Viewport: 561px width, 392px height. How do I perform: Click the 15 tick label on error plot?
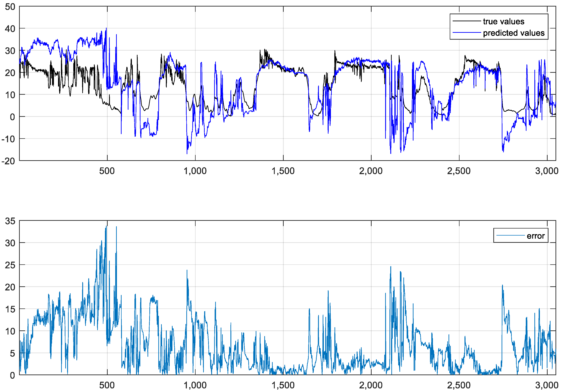(x=10, y=309)
